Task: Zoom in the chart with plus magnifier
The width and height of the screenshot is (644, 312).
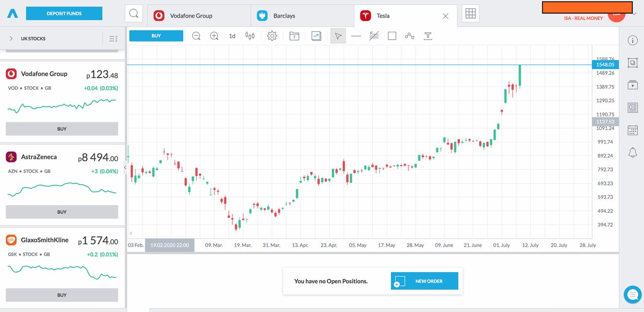Action: coord(214,36)
